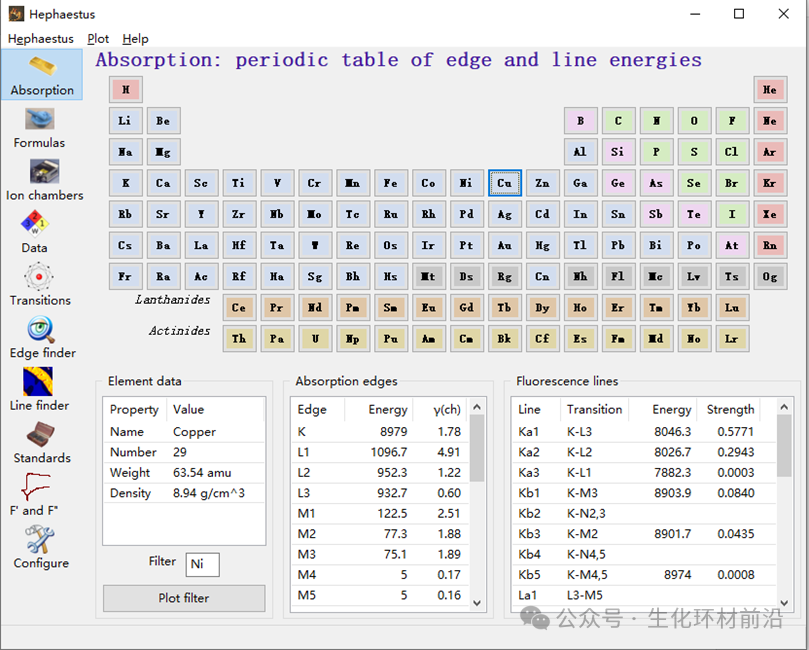
Task: Click Absorption edges scrollbar thumb
Action: pyautogui.click(x=477, y=447)
